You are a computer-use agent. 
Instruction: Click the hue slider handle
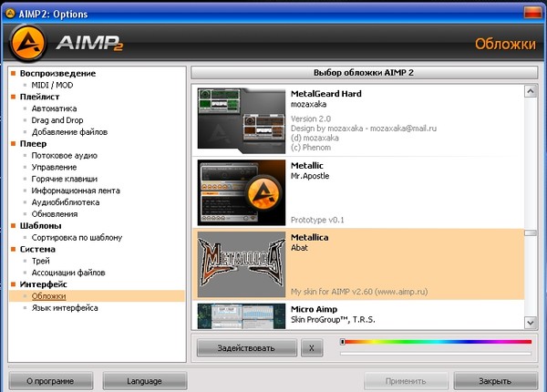(343, 342)
